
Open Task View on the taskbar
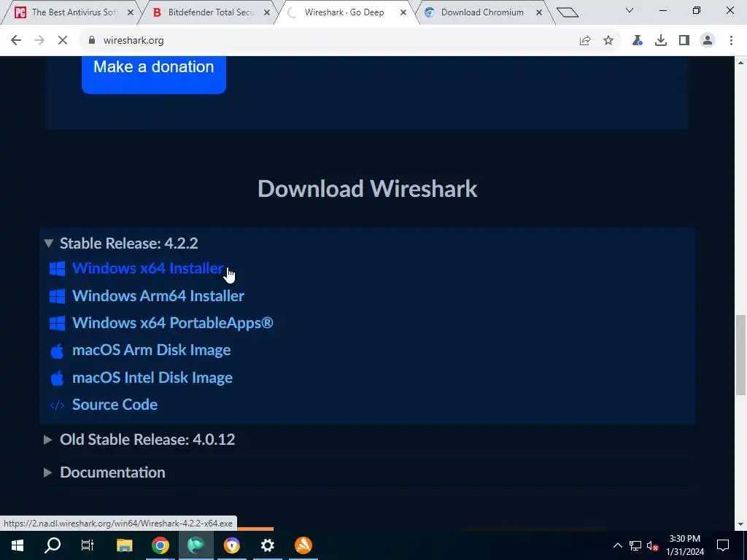pyautogui.click(x=88, y=545)
